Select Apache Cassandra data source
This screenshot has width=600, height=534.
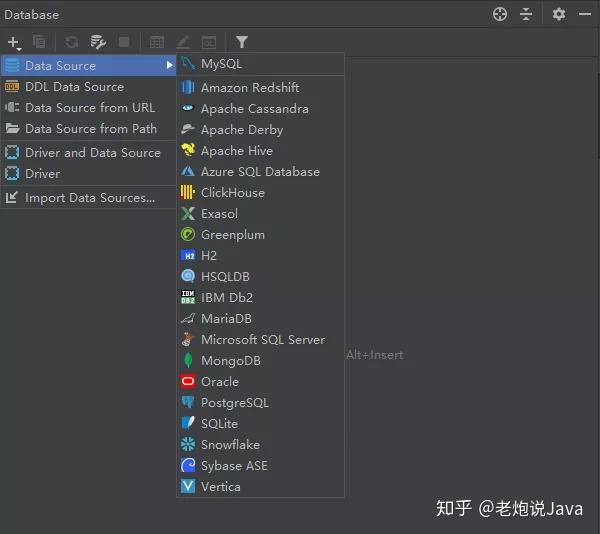[260, 109]
